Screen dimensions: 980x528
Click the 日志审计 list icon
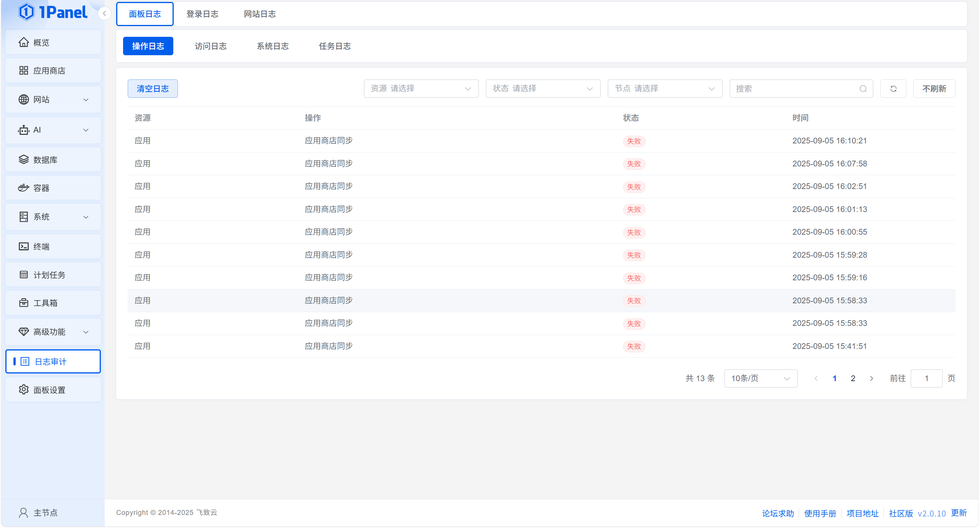click(x=25, y=362)
